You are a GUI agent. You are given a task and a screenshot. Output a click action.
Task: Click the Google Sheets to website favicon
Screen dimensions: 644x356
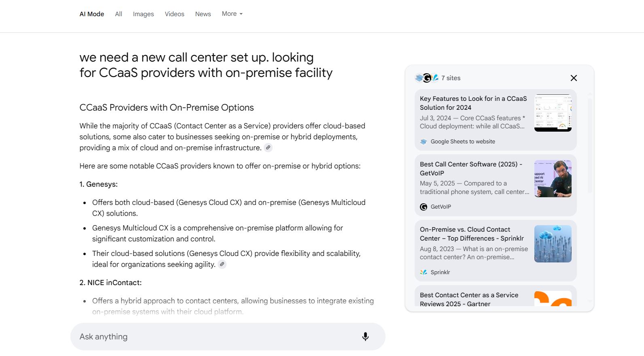(x=424, y=142)
